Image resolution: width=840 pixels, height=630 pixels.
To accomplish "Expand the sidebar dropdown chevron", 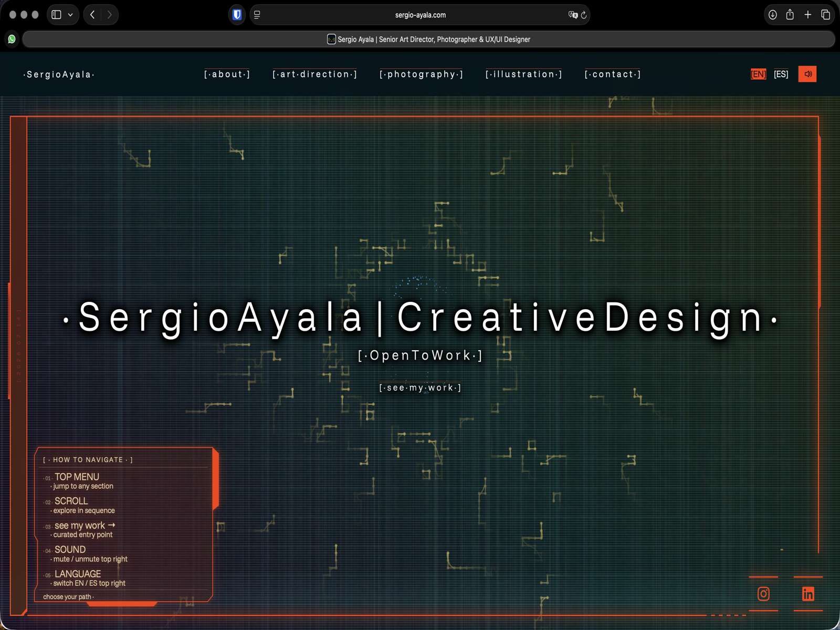I will coord(70,15).
